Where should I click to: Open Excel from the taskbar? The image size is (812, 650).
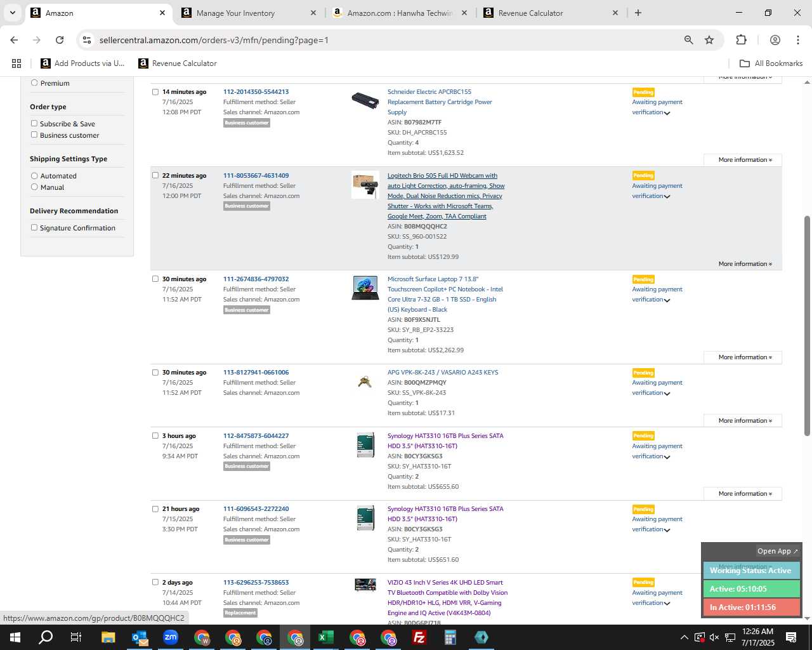pyautogui.click(x=326, y=637)
